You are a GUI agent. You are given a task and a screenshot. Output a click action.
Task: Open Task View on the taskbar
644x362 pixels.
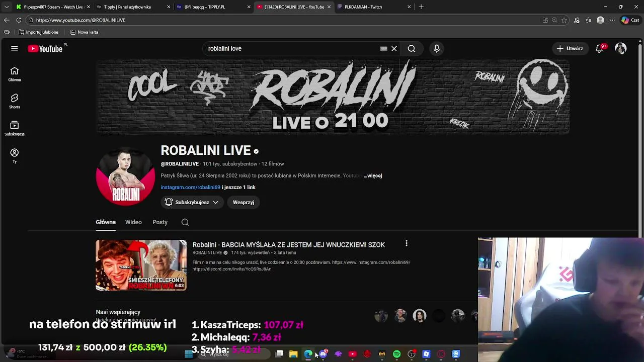coord(279,354)
